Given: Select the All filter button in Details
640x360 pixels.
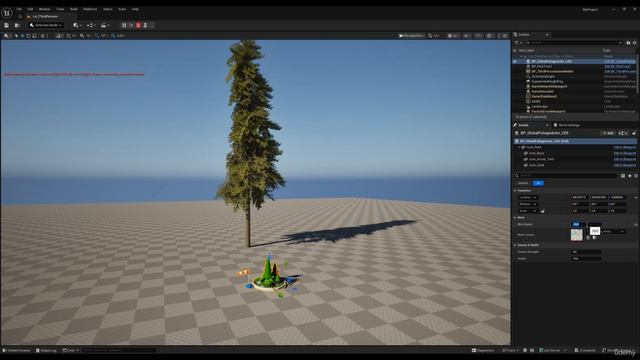Looking at the screenshot, I should click(538, 183).
